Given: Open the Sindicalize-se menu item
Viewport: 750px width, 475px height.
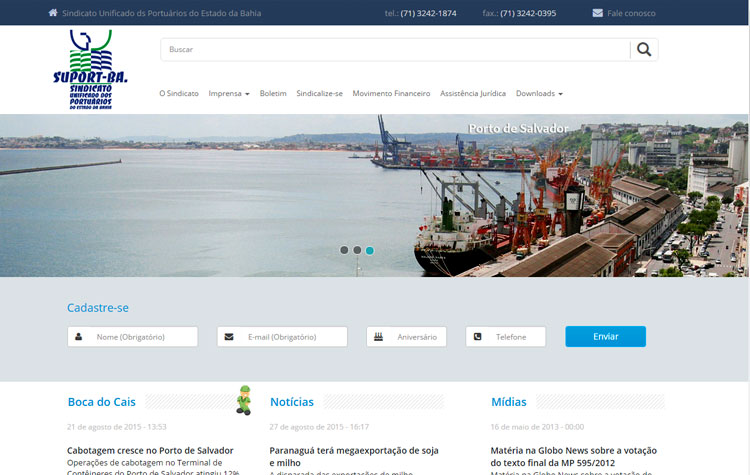Looking at the screenshot, I should pyautogui.click(x=320, y=93).
